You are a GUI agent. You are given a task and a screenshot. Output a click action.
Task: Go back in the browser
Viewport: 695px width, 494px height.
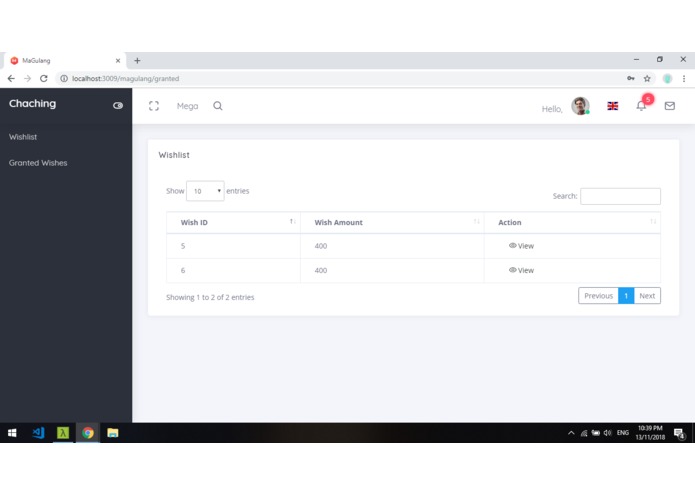(x=11, y=78)
